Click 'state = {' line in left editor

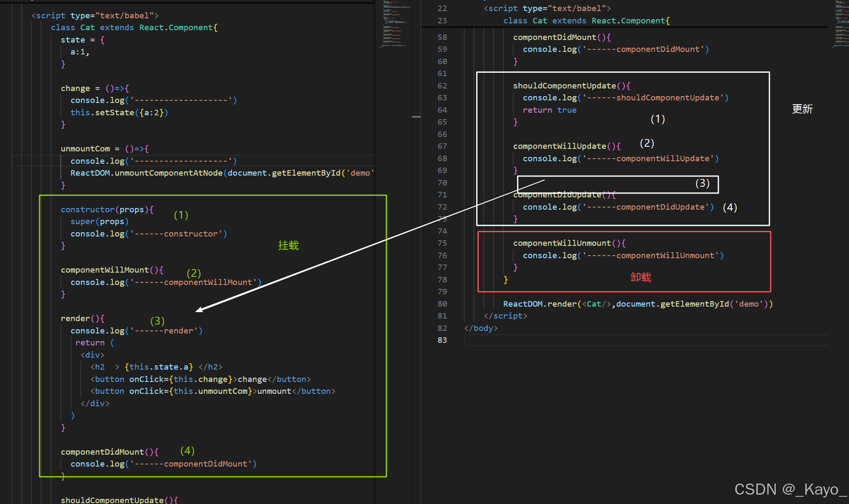[83, 40]
